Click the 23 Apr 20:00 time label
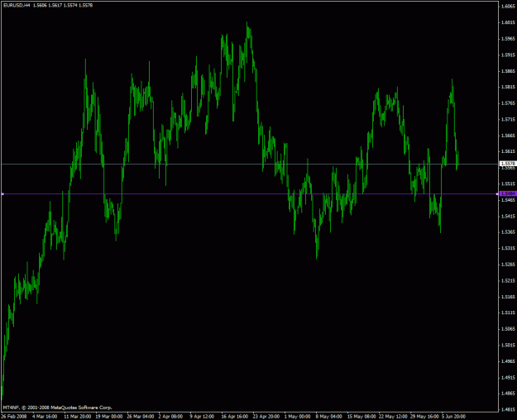This screenshot has width=517, height=420. coord(266,417)
